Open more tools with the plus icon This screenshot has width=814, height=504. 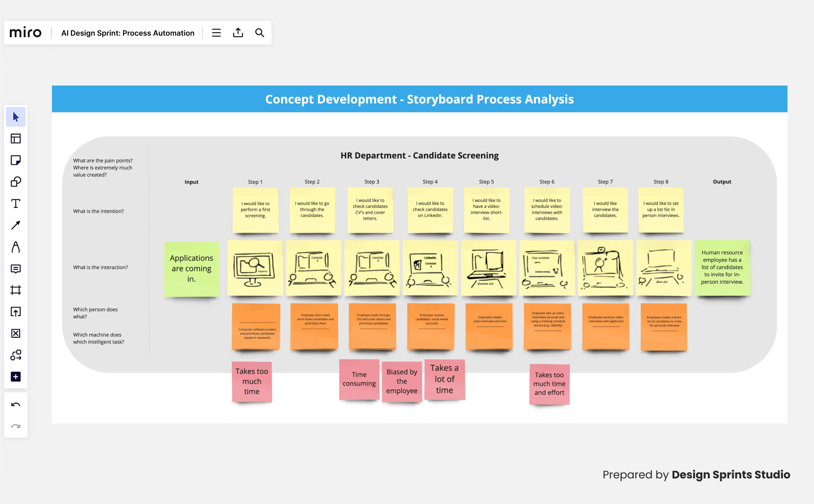coord(16,376)
